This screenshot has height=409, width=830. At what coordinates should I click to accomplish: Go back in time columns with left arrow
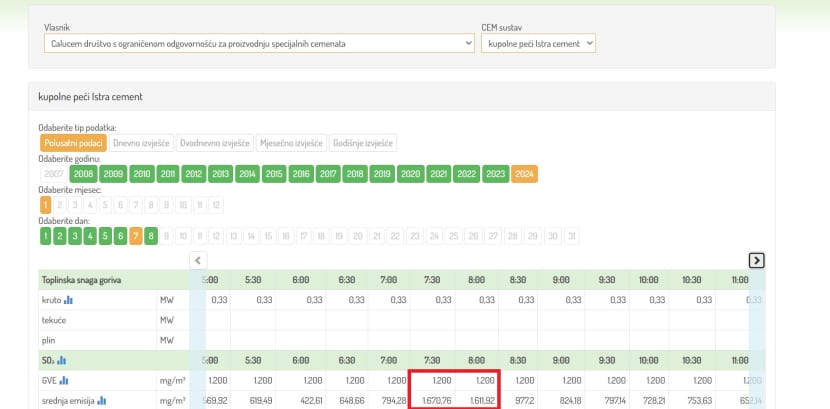coord(198,260)
